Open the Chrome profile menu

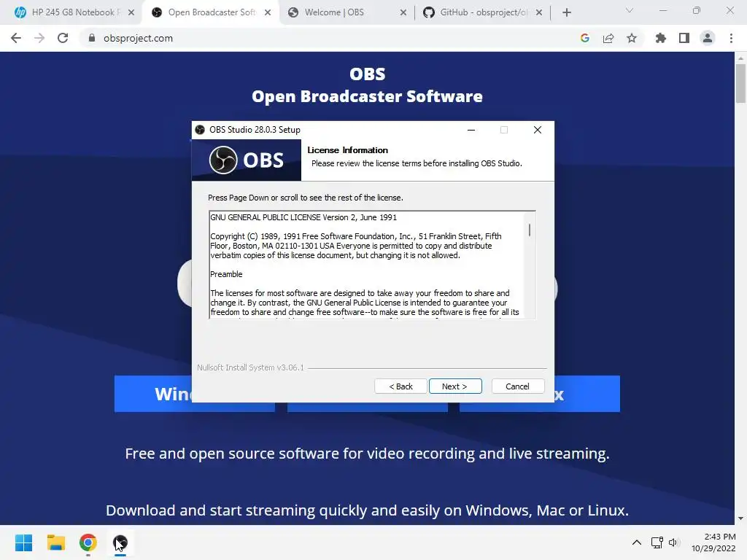point(708,38)
